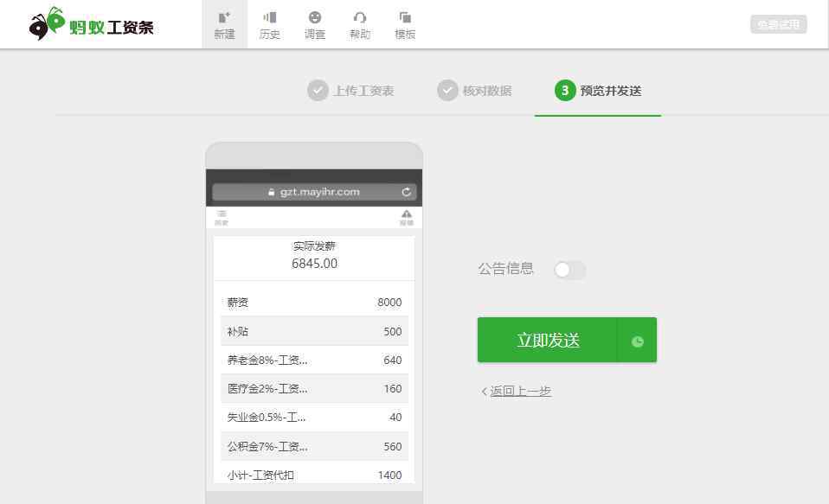829x504 pixels.
Task: Click the ant logo 蚂蚁工资条
Action: tap(92, 25)
